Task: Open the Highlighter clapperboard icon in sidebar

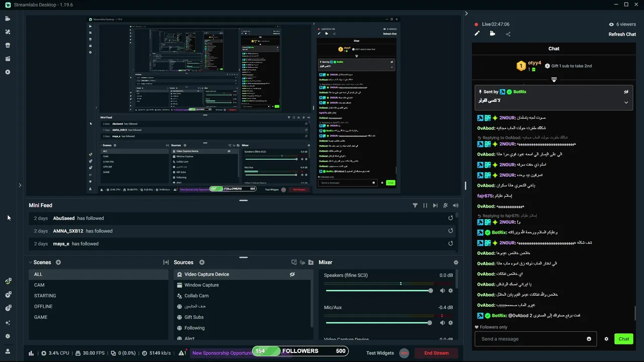Action: [x=8, y=59]
